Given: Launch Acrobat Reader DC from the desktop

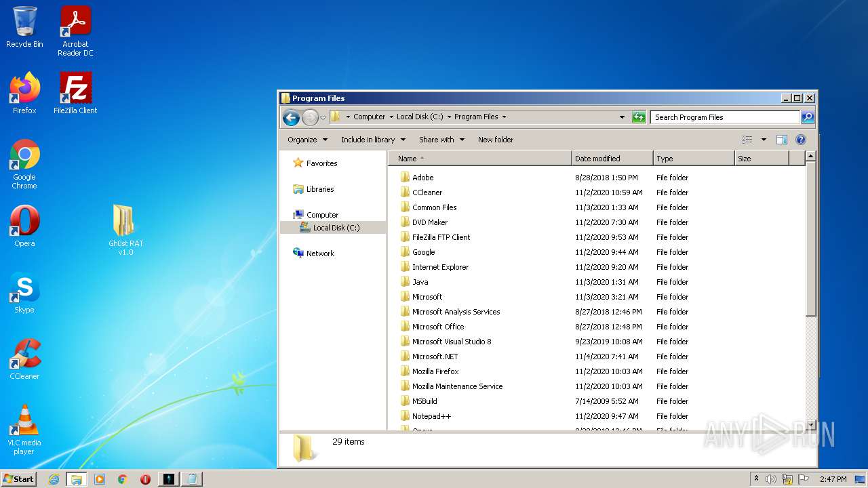Looking at the screenshot, I should (75, 31).
